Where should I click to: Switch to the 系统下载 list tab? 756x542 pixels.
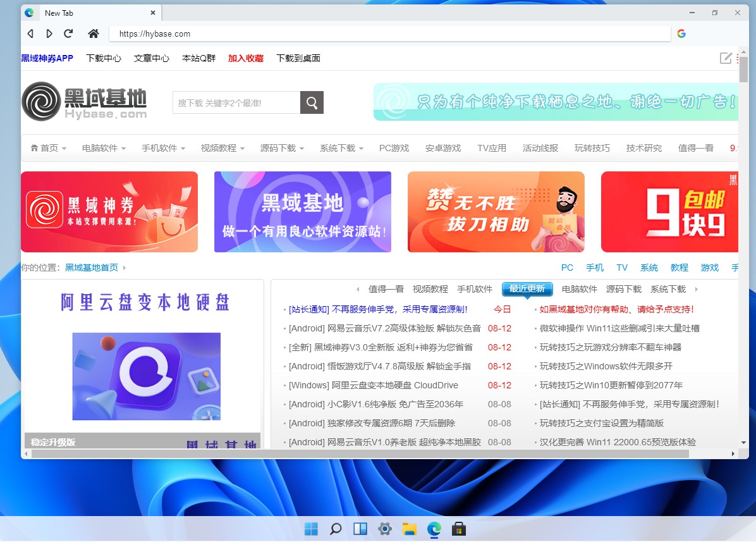point(668,289)
